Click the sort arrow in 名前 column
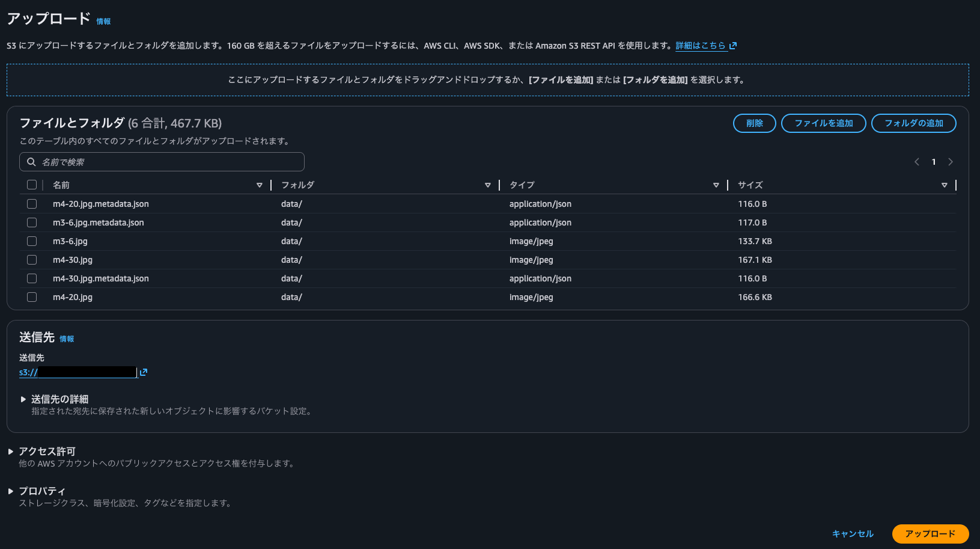980x549 pixels. (260, 185)
